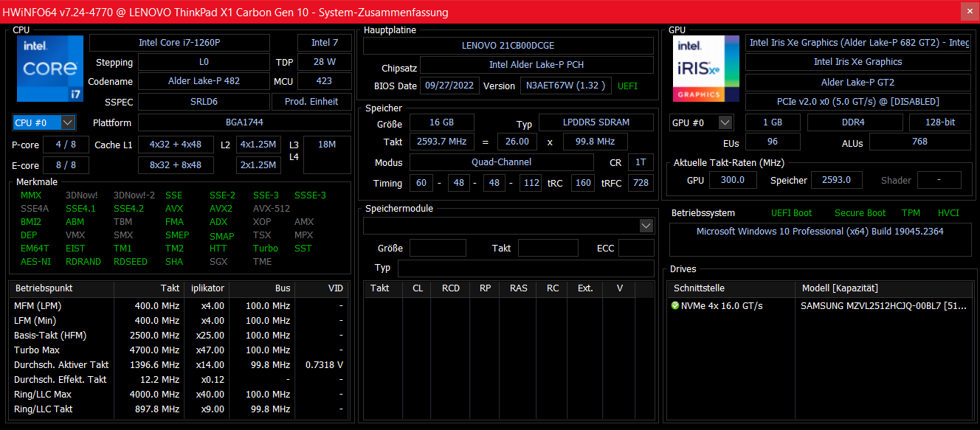Select the Ring/LLC Max row
This screenshot has height=430, width=980.
[x=180, y=394]
